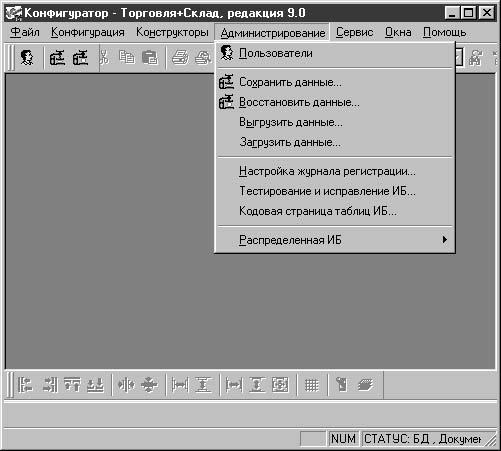This screenshot has height=451, width=501.
Task: Expand the Распределенная ИБ submenu arrow
Action: (x=444, y=240)
